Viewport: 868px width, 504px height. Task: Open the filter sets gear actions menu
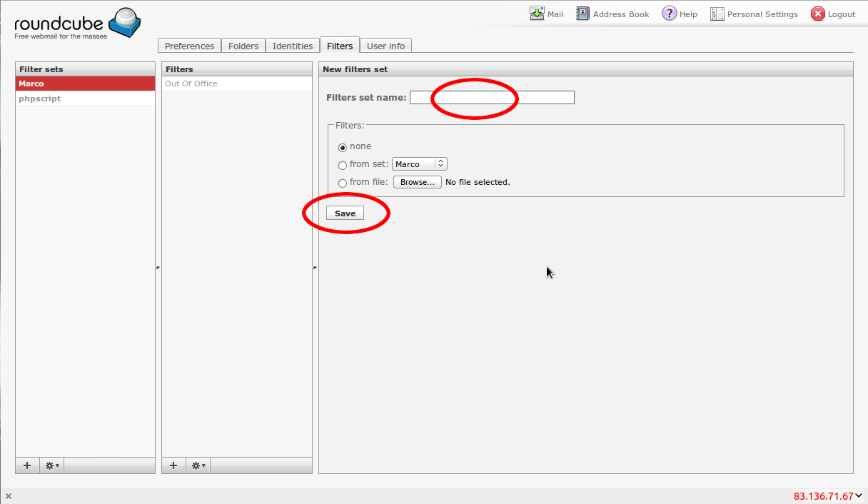pos(52,465)
